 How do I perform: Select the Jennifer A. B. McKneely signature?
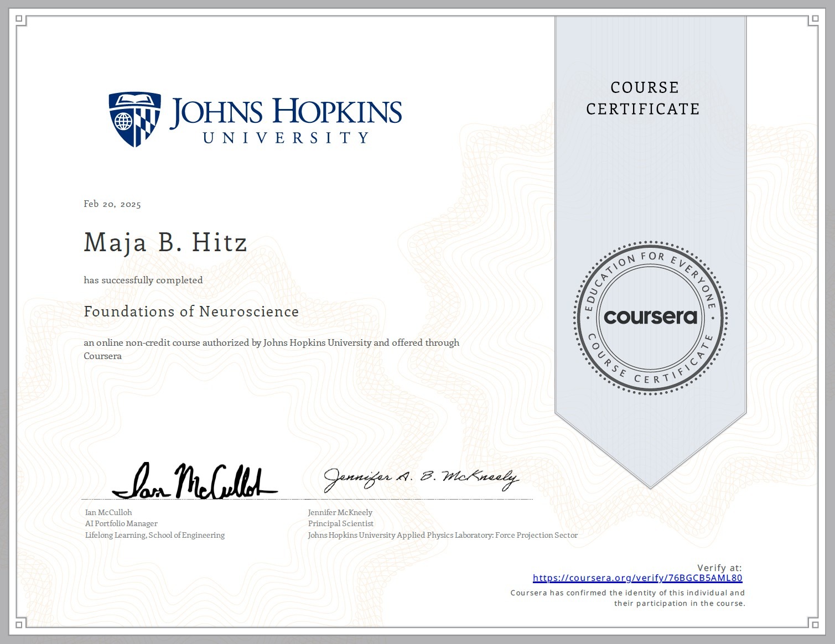coord(421,479)
